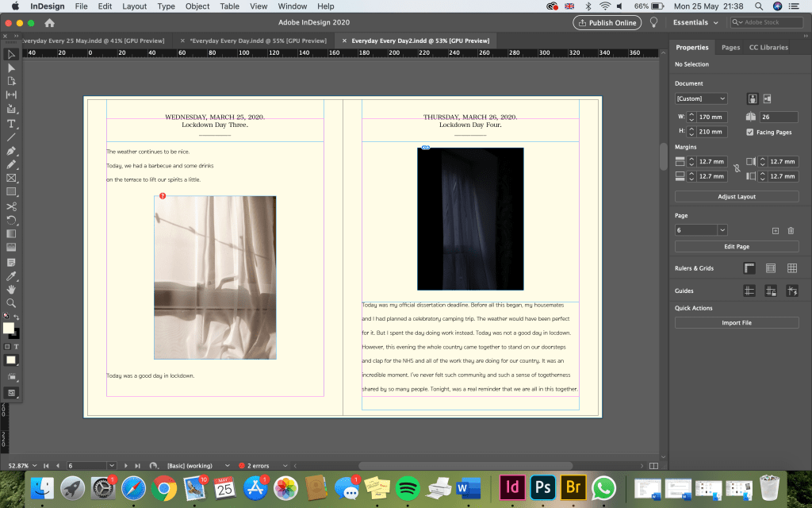Screen dimensions: 812x508
Task: Uncheck the Facing Pages checkbox
Action: 750,132
